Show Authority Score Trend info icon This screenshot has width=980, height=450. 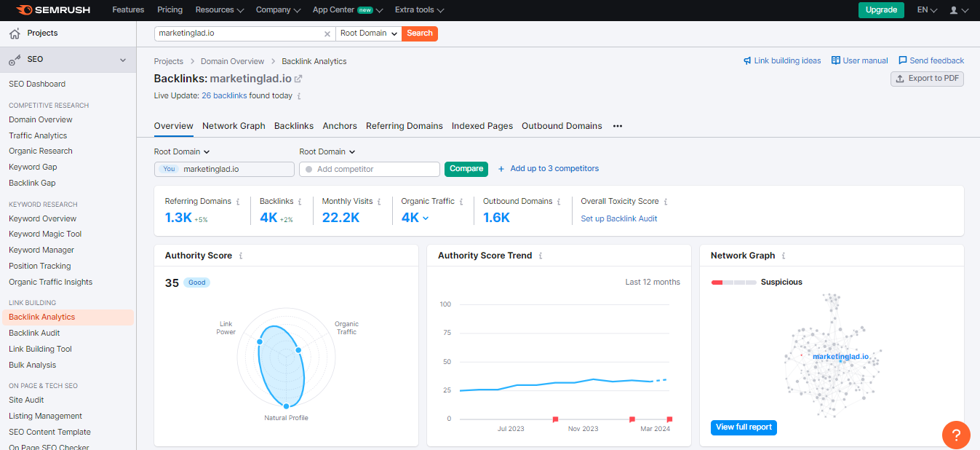coord(541,256)
